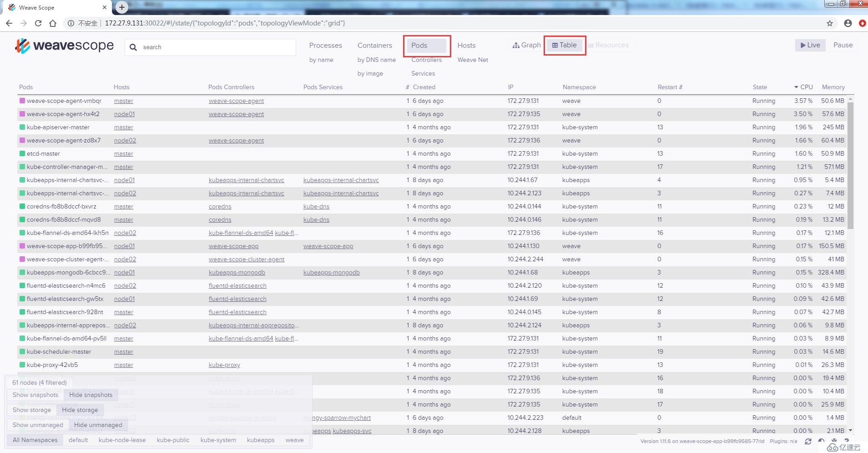
Task: Click the red update icon in browser toolbar
Action: (x=863, y=23)
